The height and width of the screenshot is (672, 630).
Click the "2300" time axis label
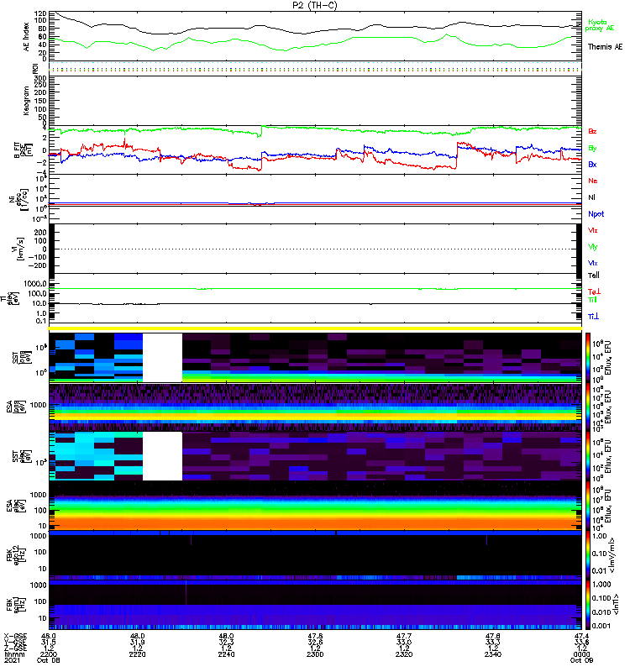point(315,654)
